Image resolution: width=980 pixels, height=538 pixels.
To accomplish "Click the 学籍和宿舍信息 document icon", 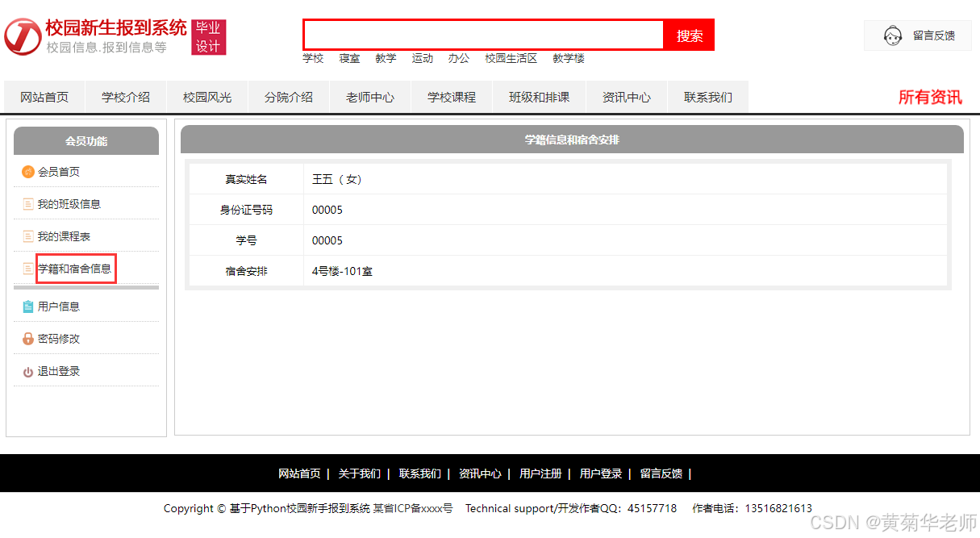I will (28, 269).
